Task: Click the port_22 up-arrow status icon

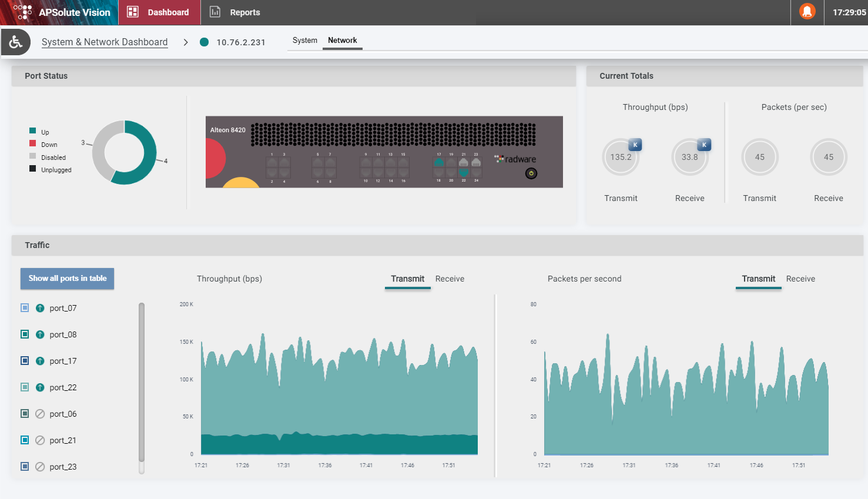Action: click(x=40, y=387)
